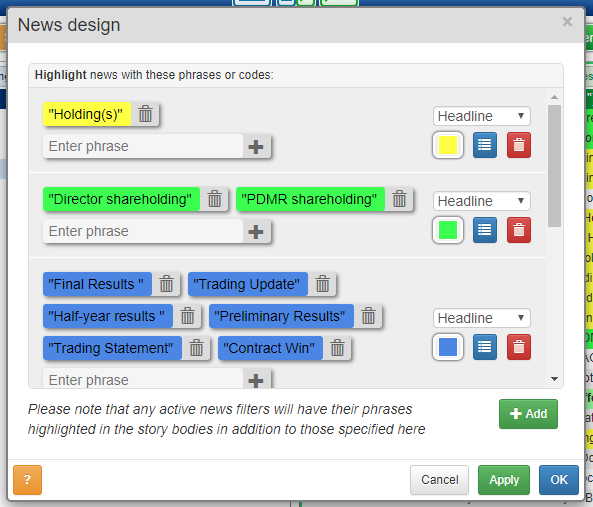Confirm the dialog with OK
Screen dimensions: 593x507
pos(559,480)
